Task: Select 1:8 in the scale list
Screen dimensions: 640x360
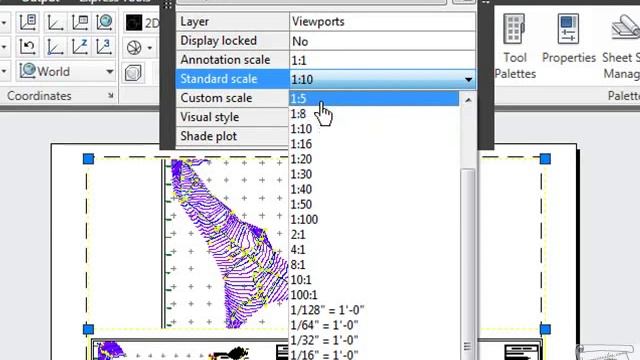Action: [374, 114]
